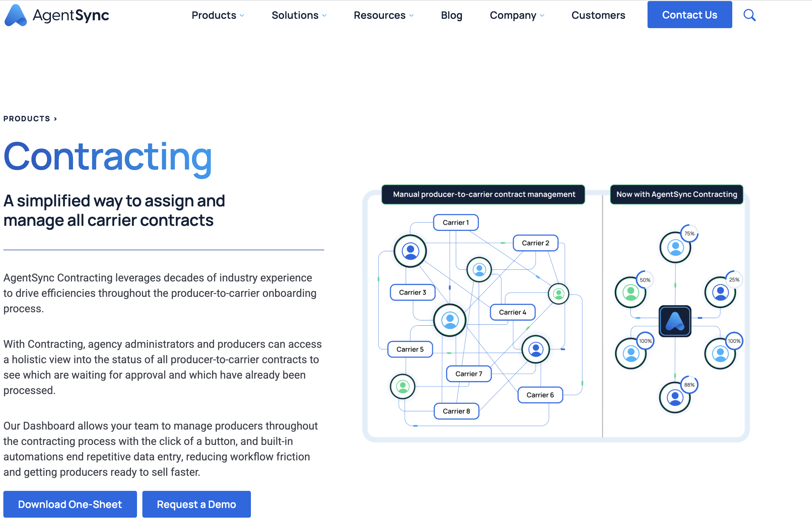Click the green producer avatar at 50%
812x520 pixels.
(630, 292)
